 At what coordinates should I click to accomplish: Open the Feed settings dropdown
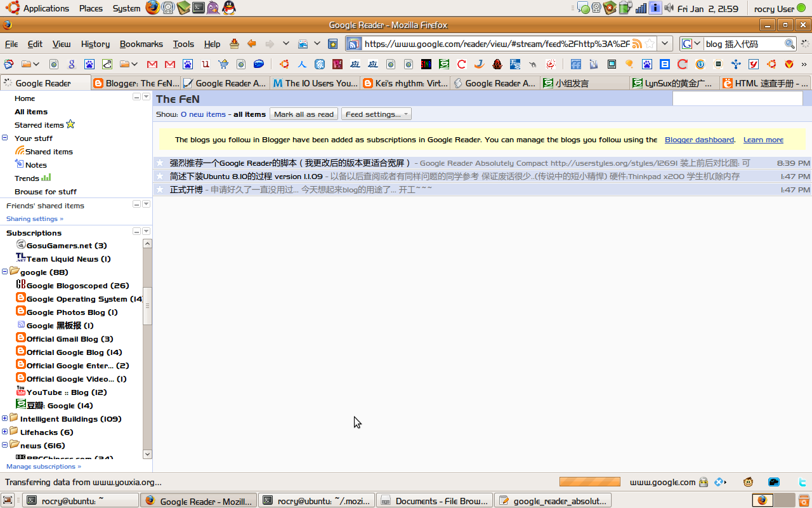tap(376, 114)
